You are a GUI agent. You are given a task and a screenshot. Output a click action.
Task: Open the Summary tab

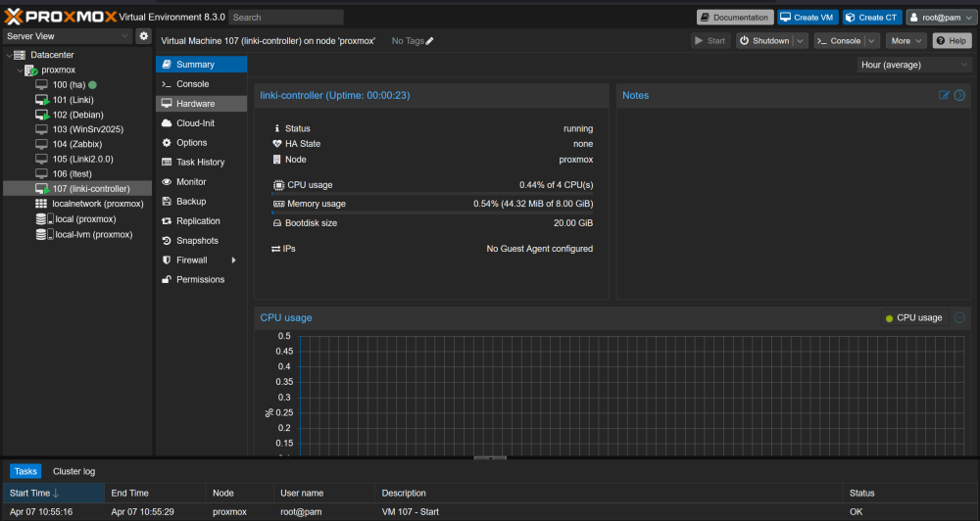(201, 65)
